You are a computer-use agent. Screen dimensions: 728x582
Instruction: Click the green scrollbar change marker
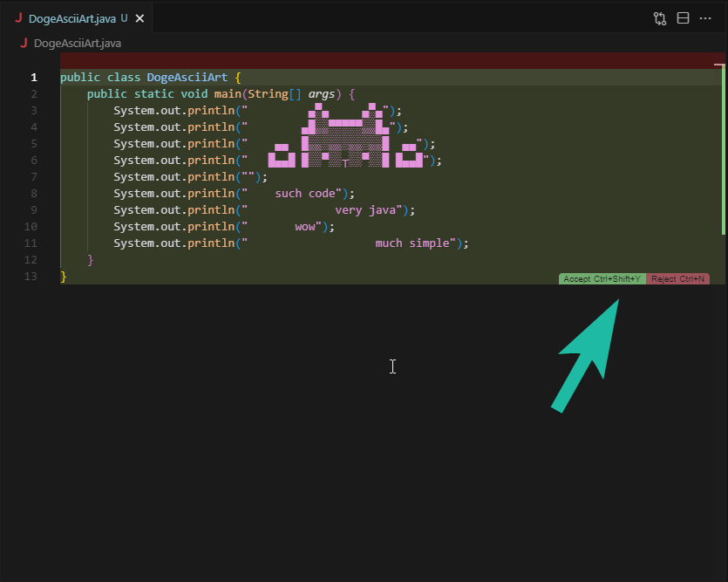(x=724, y=149)
